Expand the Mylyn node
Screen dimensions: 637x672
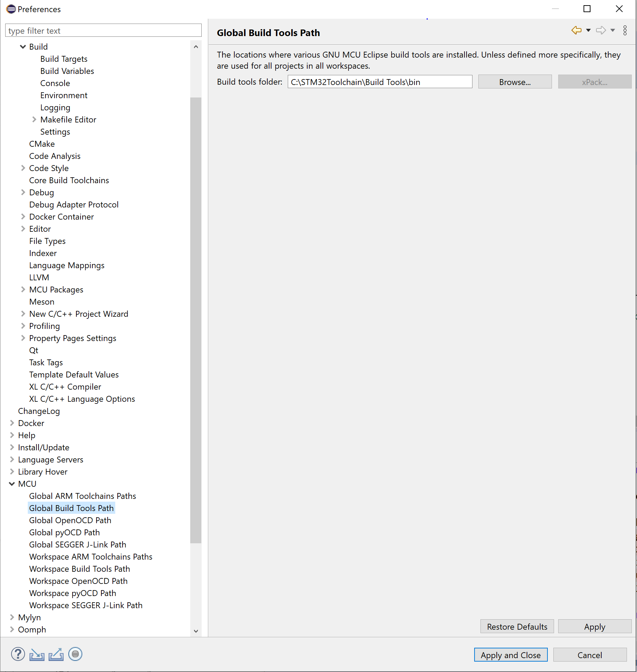click(12, 617)
